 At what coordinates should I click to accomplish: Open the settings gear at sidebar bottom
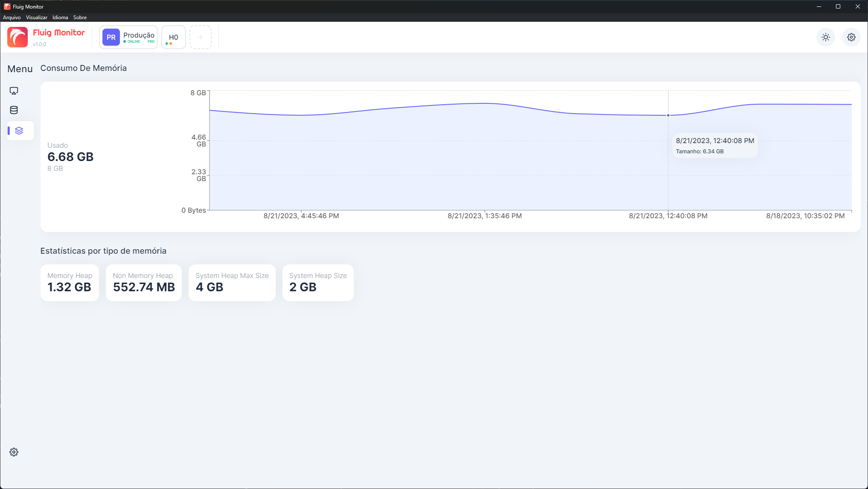point(14,452)
